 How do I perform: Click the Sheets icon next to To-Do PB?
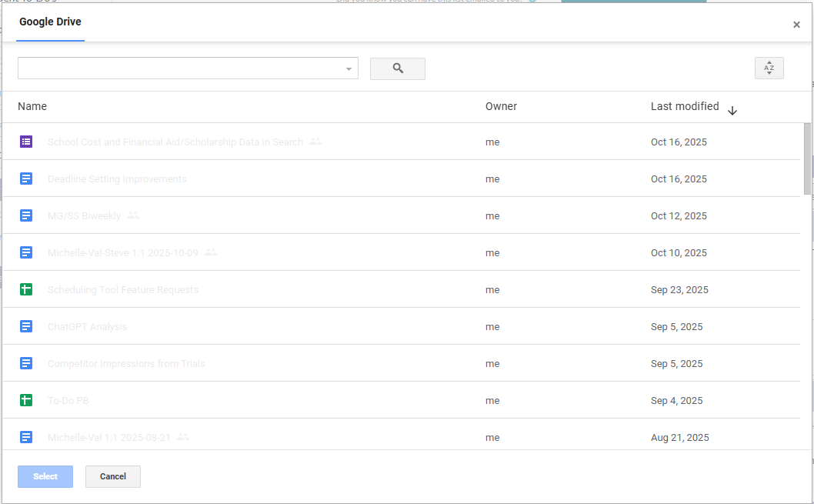point(26,400)
